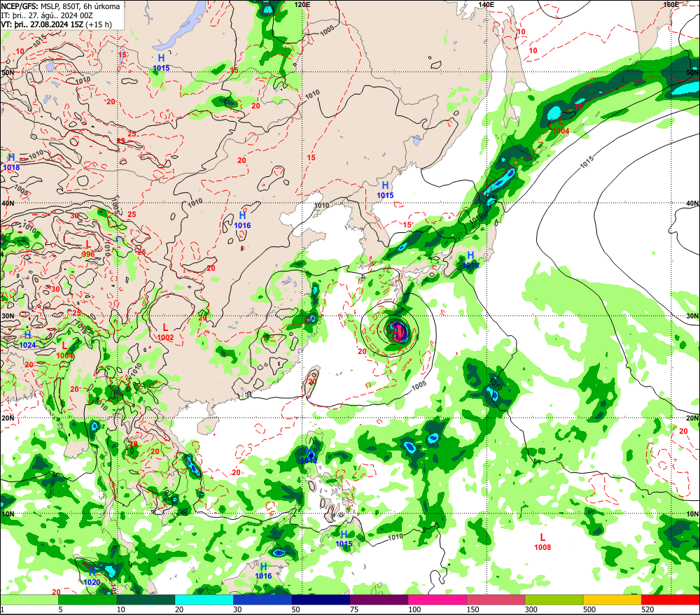Click the purple 75–100 legend swatch
The height and width of the screenshot is (615, 700).
pos(379,600)
